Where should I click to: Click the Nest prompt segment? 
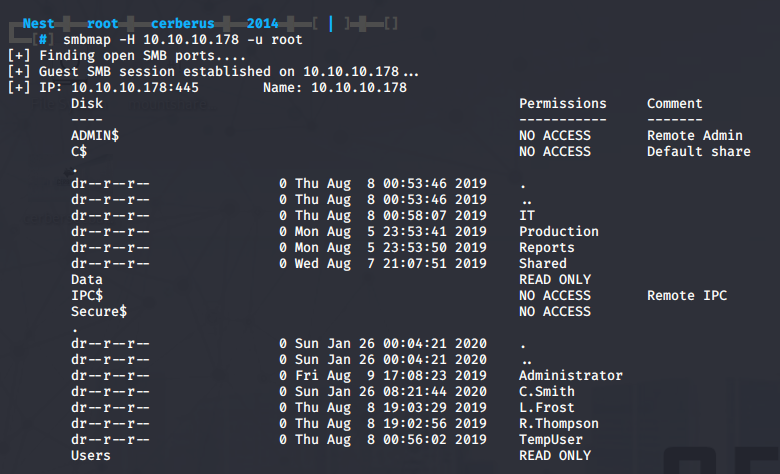point(38,23)
